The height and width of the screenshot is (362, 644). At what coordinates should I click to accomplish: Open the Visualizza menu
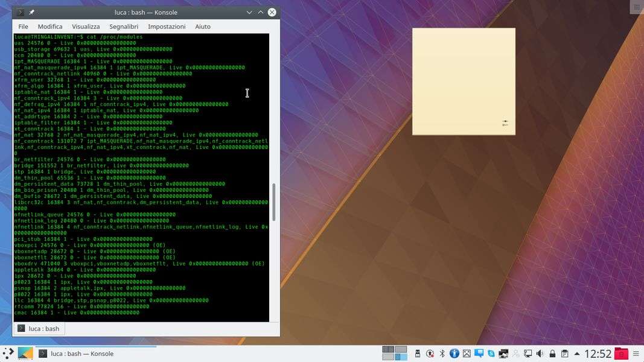[86, 27]
